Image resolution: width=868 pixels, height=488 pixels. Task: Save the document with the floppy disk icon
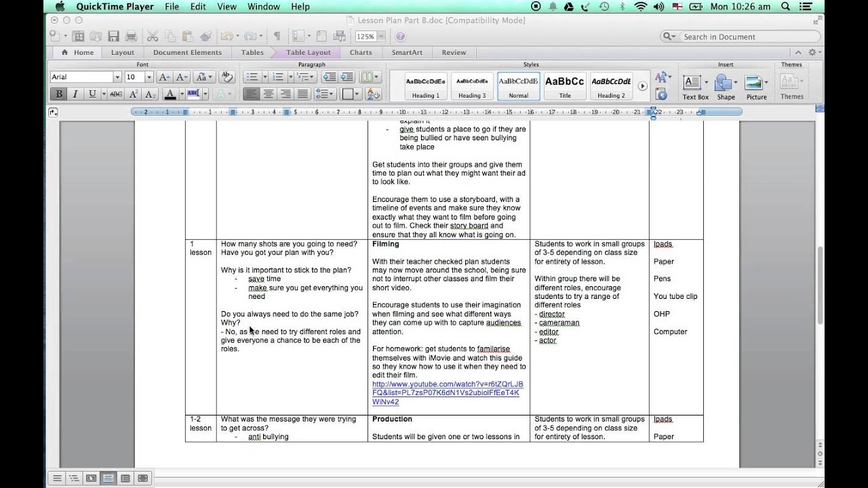coord(114,37)
